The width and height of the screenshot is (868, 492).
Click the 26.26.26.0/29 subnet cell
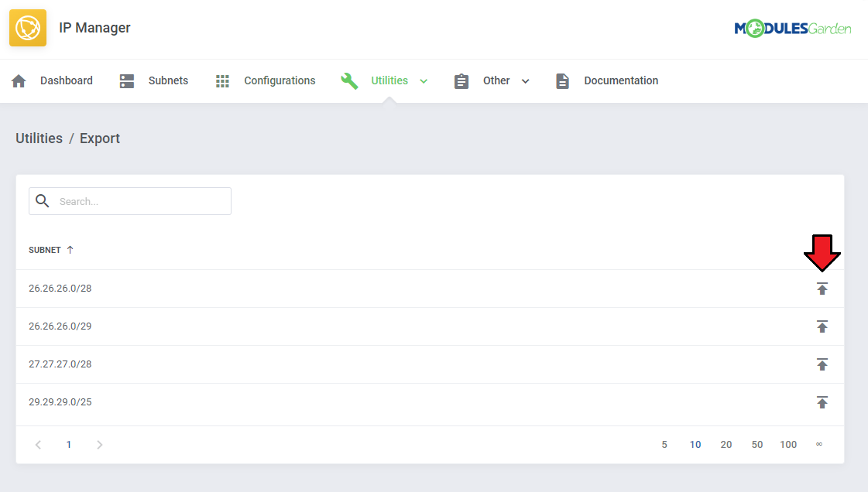(x=60, y=326)
